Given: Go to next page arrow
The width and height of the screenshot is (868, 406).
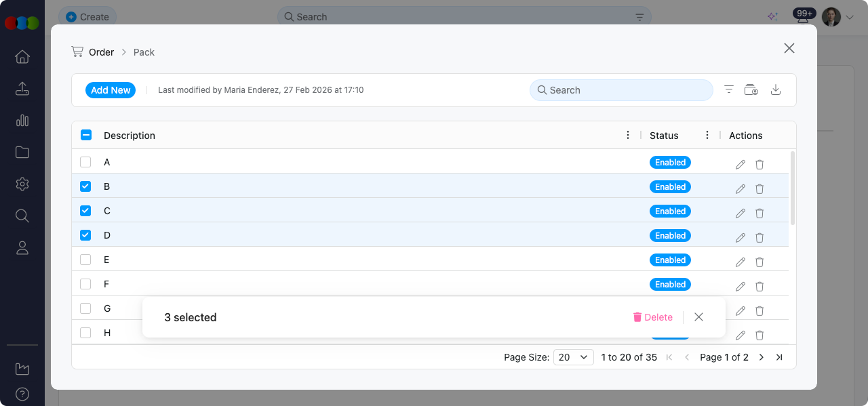Looking at the screenshot, I should coord(762,357).
